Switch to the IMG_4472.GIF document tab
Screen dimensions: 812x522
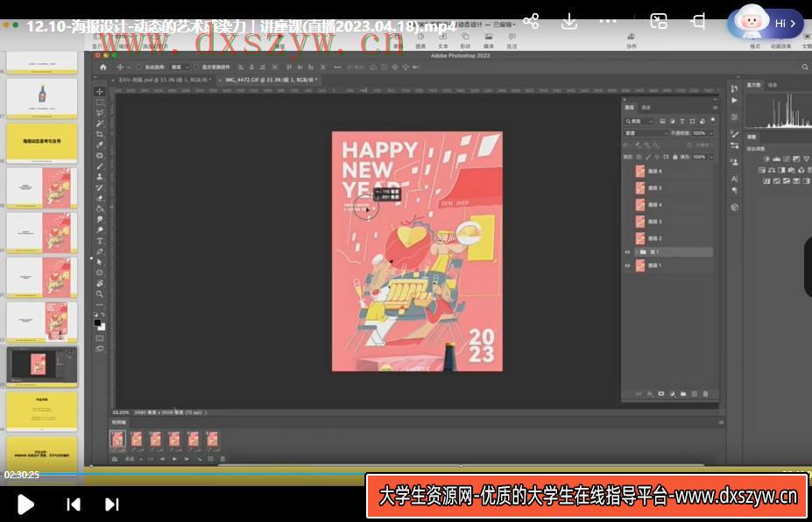(x=269, y=80)
